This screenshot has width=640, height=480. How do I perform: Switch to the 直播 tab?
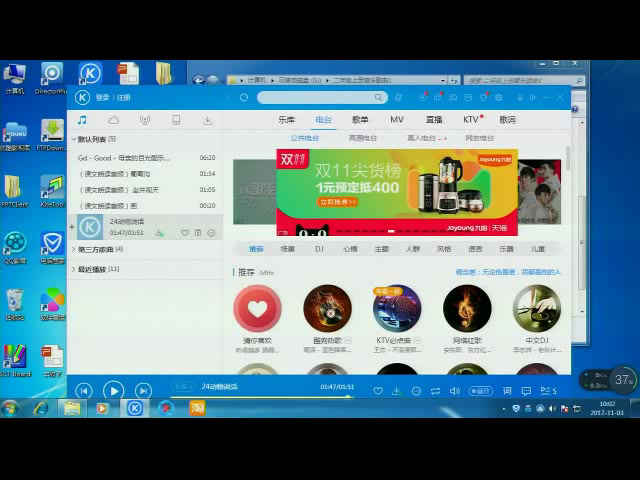434,120
